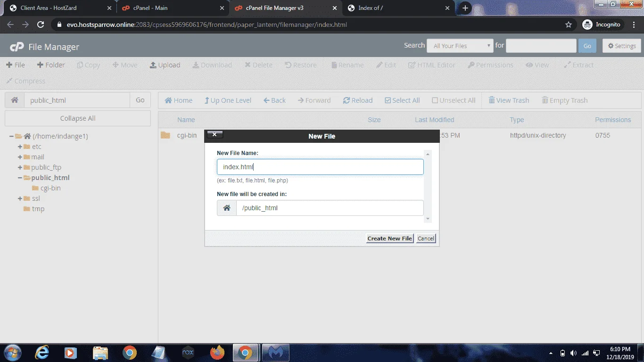Click the search Go button

pos(587,46)
